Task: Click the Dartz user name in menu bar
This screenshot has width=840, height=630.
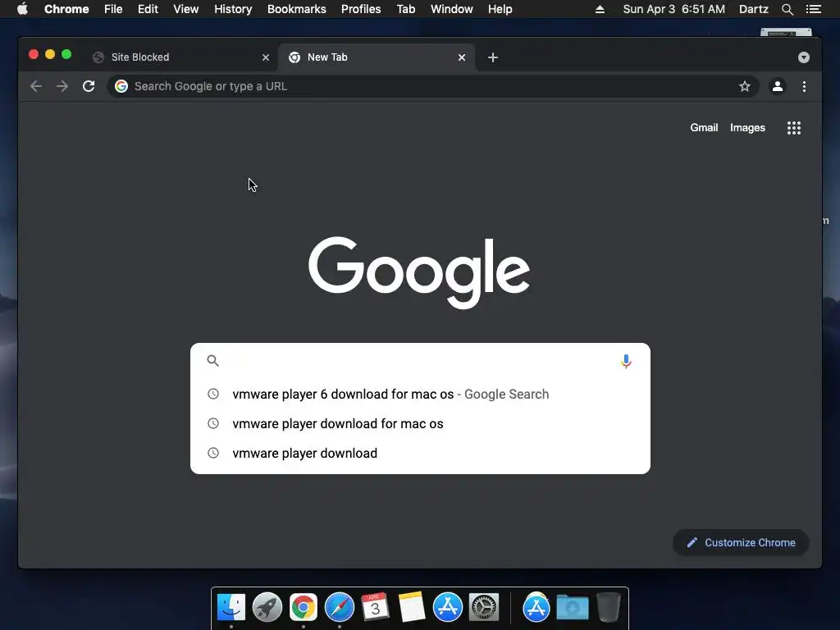Action: pos(754,9)
